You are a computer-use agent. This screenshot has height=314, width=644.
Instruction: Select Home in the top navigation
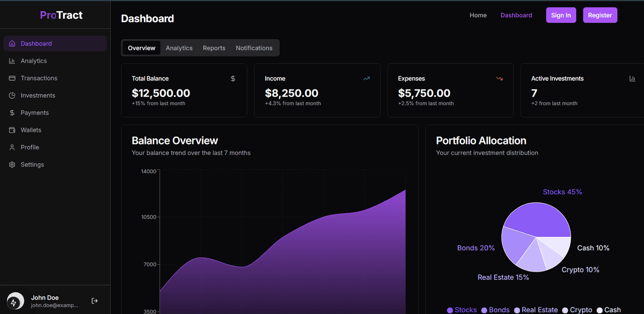pyautogui.click(x=478, y=15)
